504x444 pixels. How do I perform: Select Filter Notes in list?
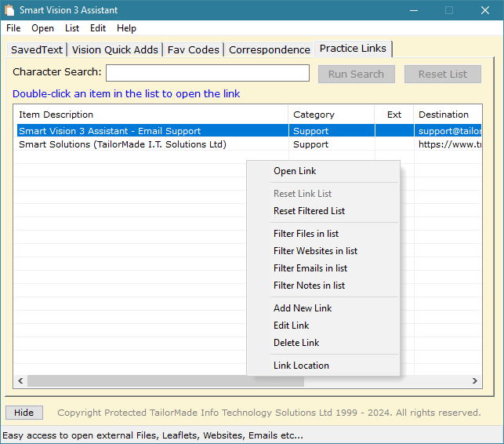[323, 286]
